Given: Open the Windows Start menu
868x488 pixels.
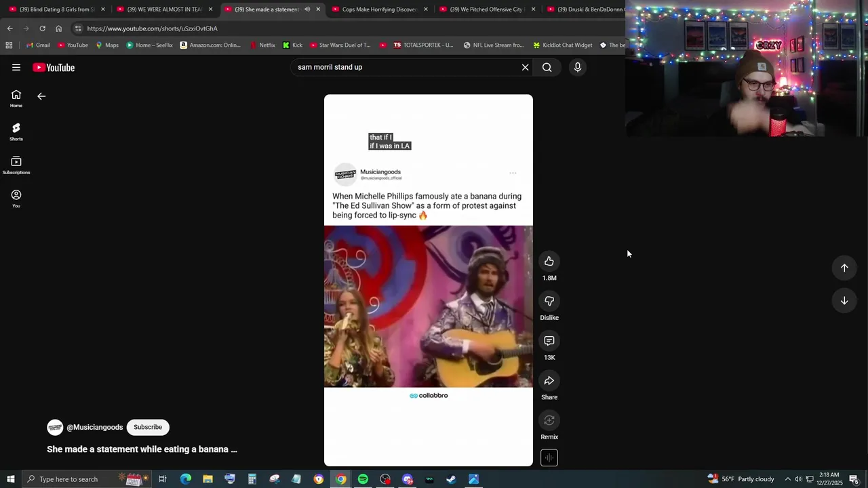Looking at the screenshot, I should tap(11, 479).
